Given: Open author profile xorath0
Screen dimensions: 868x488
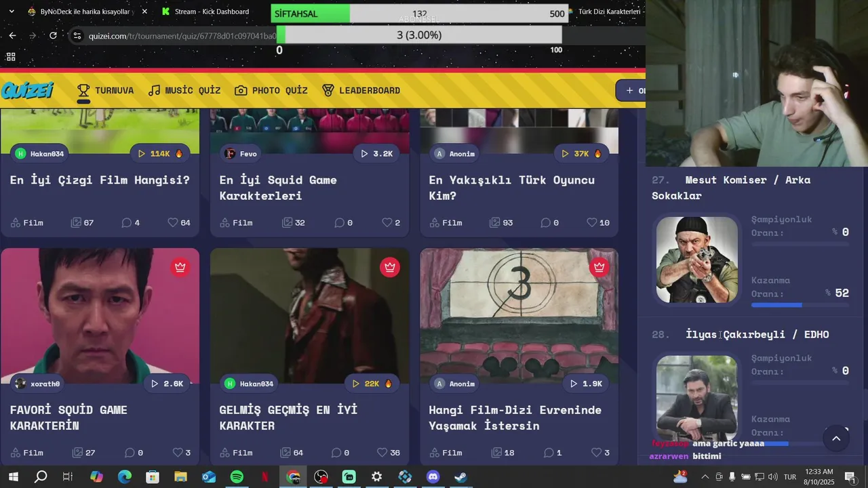Looking at the screenshot, I should [37, 384].
